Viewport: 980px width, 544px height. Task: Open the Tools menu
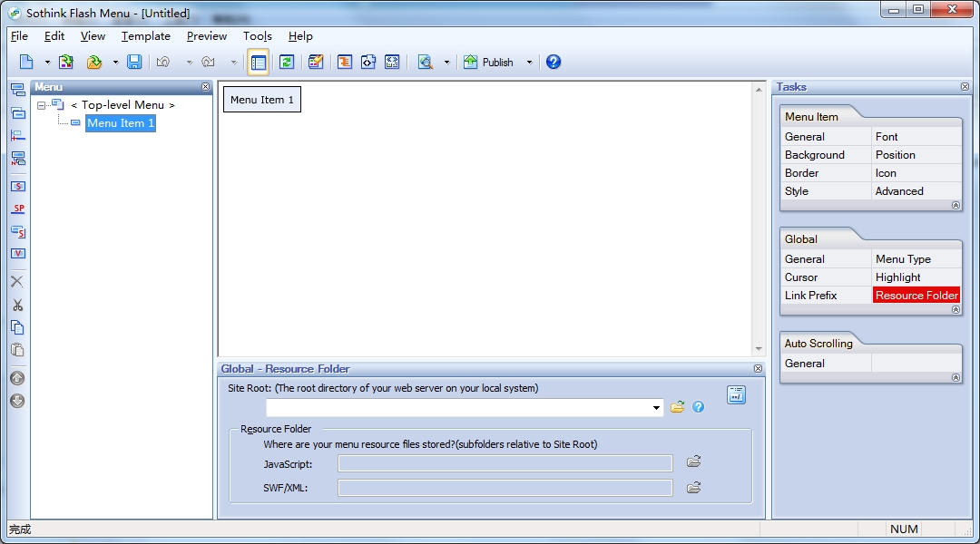pos(258,36)
